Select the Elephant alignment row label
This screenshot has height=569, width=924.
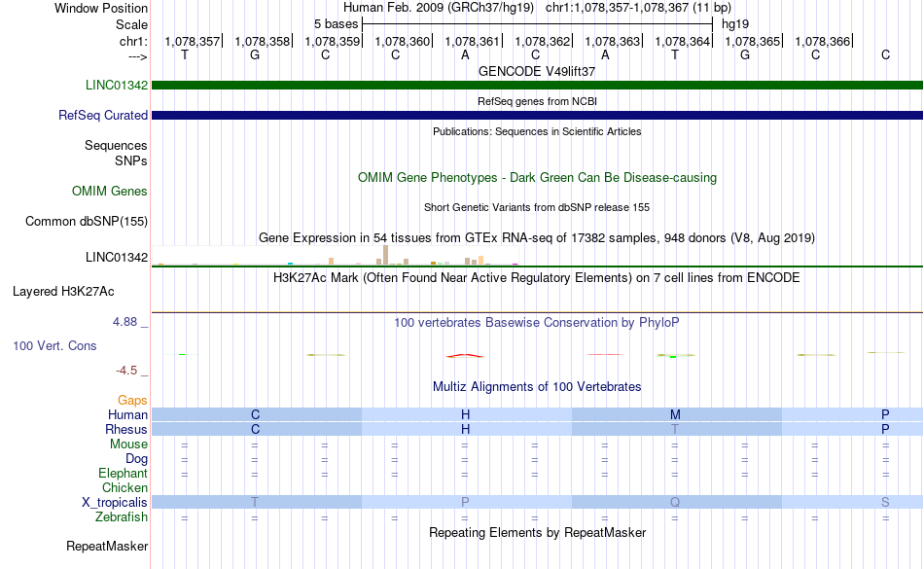(124, 473)
